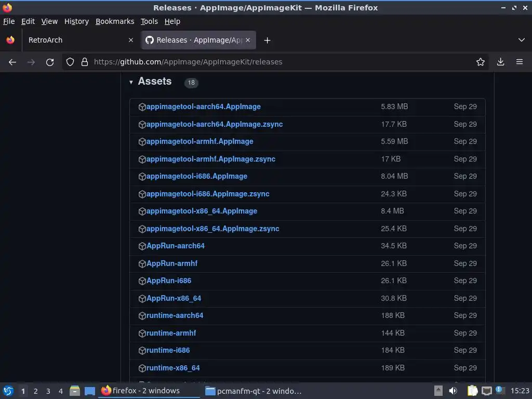Viewport: 532px width, 399px height.
Task: Close the RetroArch tab
Action: (131, 40)
